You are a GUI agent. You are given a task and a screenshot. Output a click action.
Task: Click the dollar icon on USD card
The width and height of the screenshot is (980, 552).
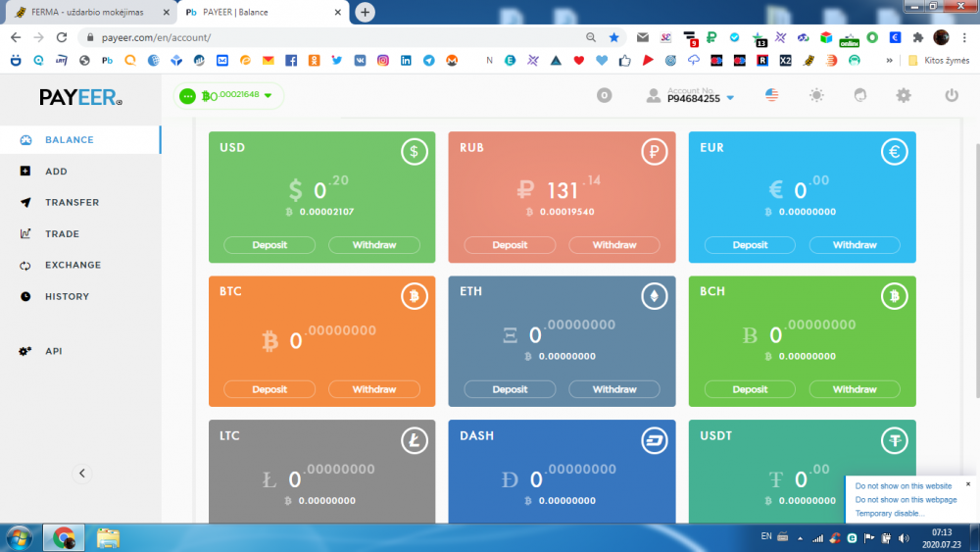(414, 151)
